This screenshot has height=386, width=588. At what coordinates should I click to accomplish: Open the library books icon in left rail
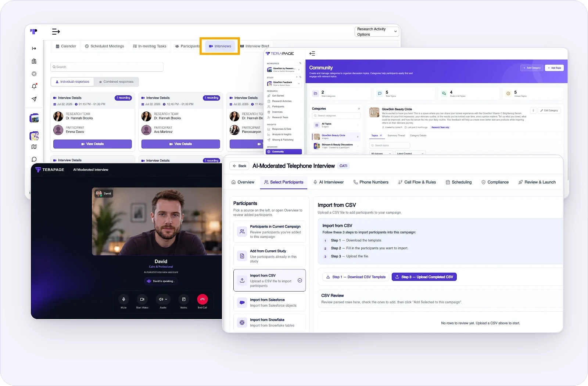(34, 61)
